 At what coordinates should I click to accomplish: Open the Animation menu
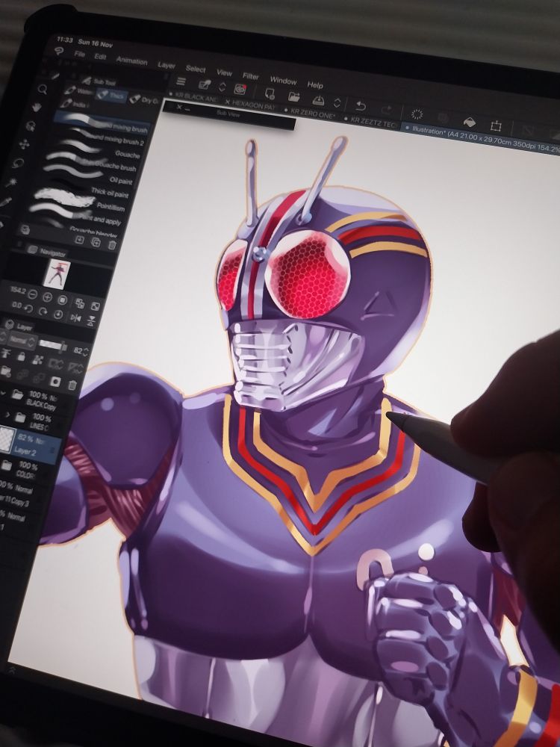[x=132, y=61]
